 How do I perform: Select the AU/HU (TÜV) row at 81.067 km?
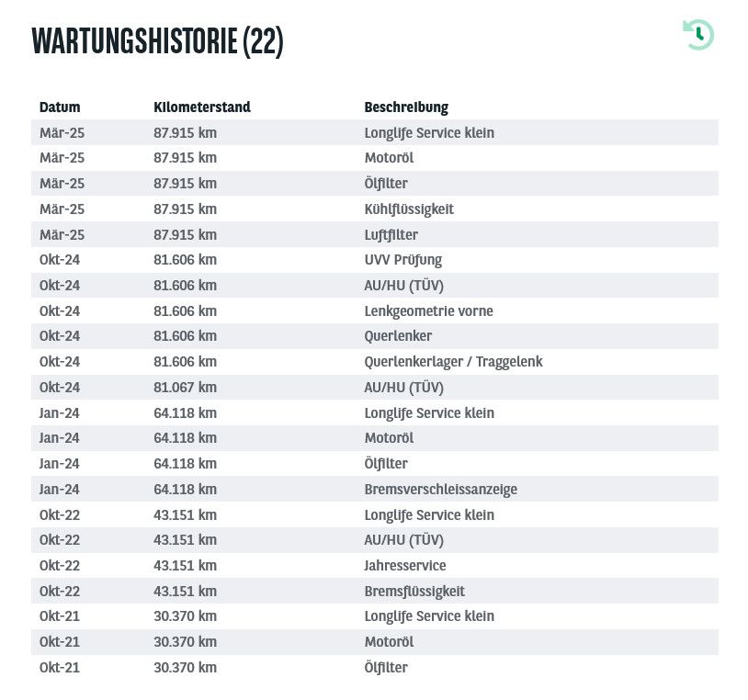coord(375,387)
